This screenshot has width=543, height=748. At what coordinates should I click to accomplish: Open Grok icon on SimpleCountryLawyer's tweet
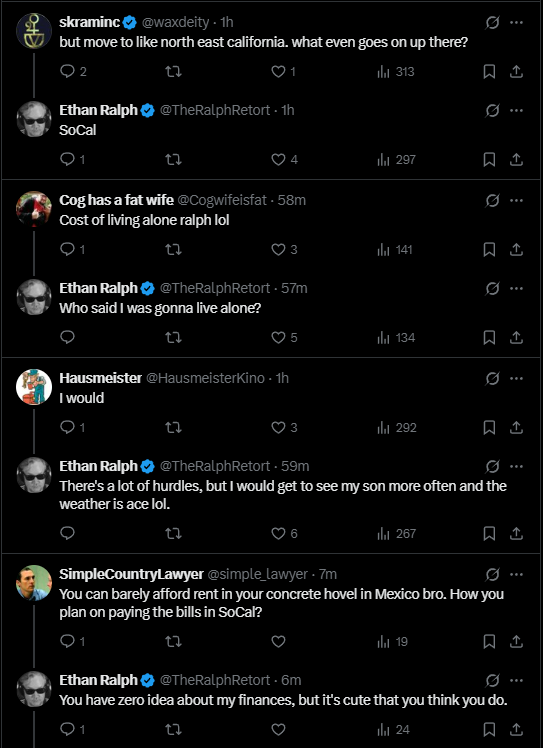pyautogui.click(x=492, y=574)
